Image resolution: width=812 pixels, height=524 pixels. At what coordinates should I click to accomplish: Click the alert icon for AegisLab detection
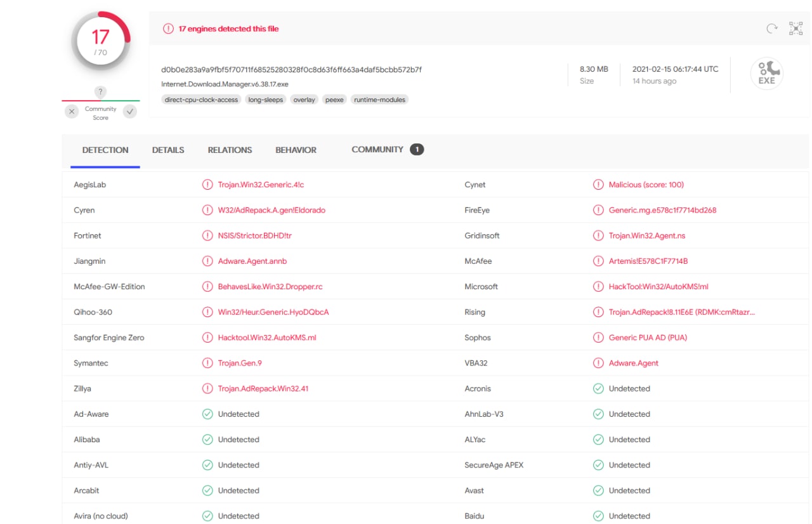[x=207, y=185]
